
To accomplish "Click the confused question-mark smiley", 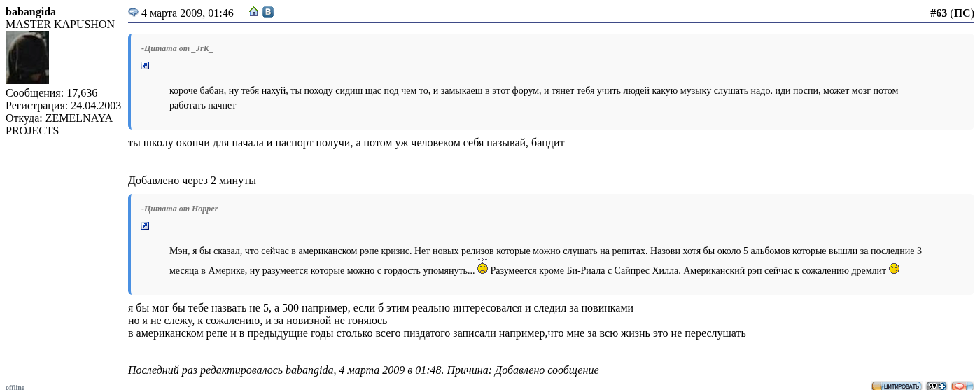I will 482,267.
